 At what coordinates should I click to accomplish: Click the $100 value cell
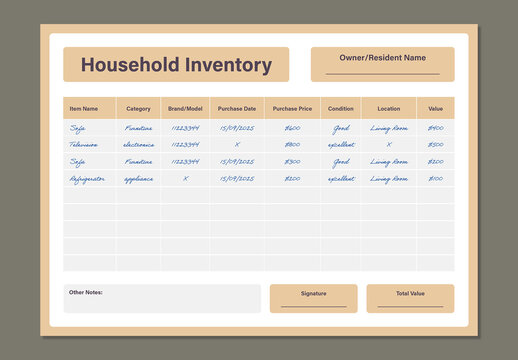(436, 179)
